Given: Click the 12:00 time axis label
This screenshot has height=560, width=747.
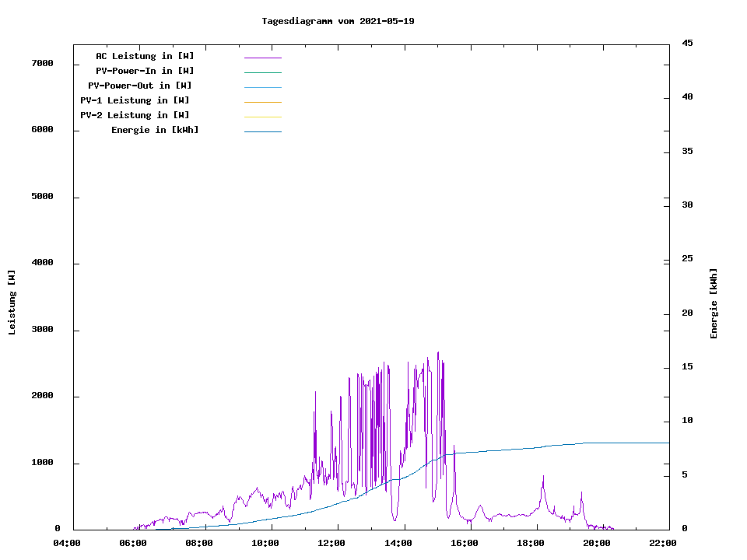Looking at the screenshot, I should (331, 544).
